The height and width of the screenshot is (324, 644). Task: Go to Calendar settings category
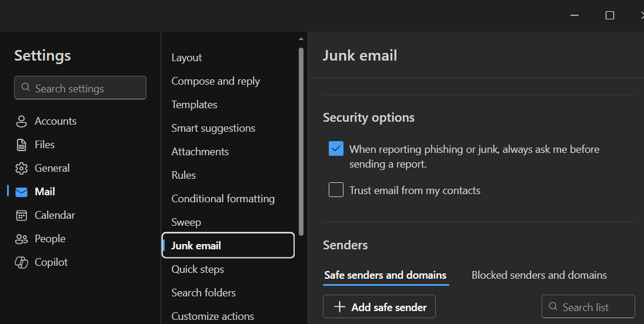click(x=55, y=215)
